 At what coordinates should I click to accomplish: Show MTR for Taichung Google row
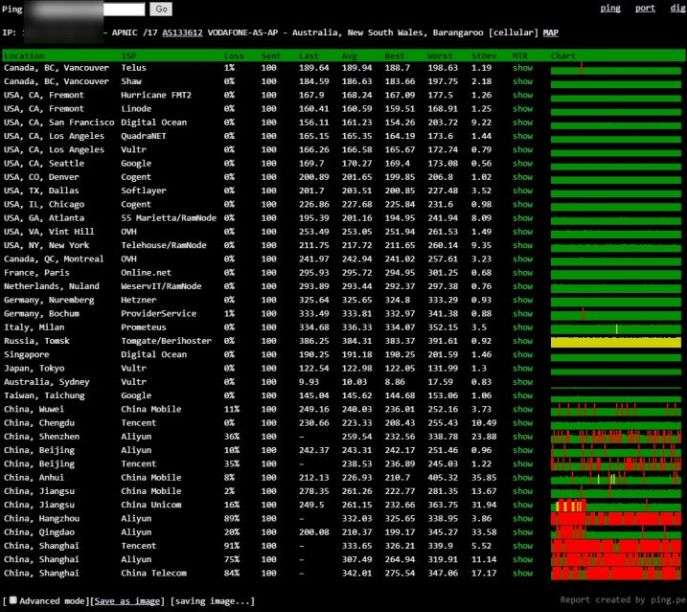click(x=523, y=396)
